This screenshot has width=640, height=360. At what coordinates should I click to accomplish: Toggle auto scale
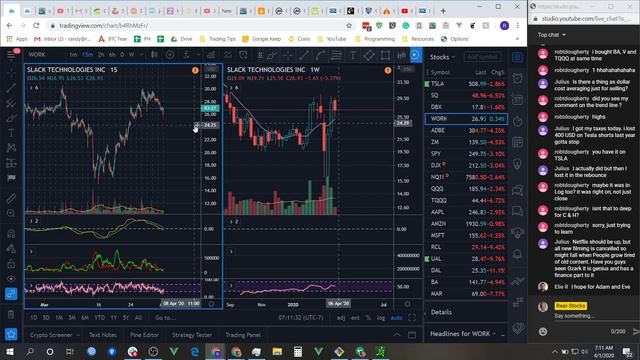click(x=396, y=318)
